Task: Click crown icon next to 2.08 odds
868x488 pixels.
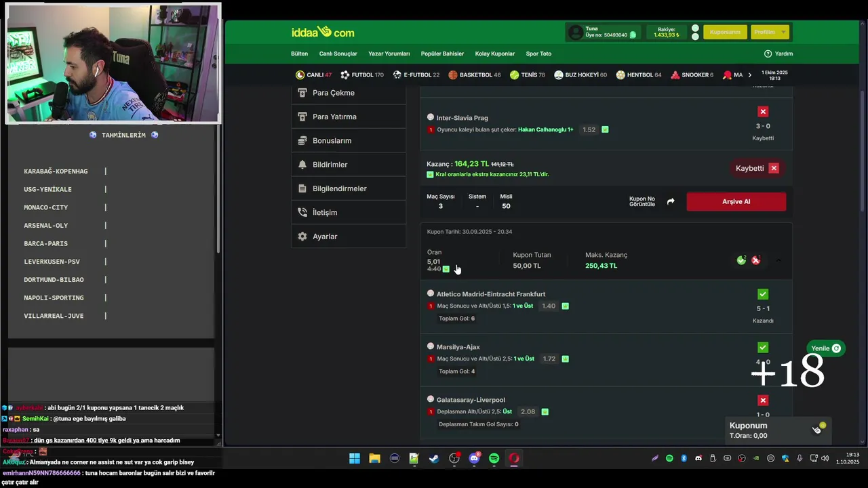Action: (545, 411)
